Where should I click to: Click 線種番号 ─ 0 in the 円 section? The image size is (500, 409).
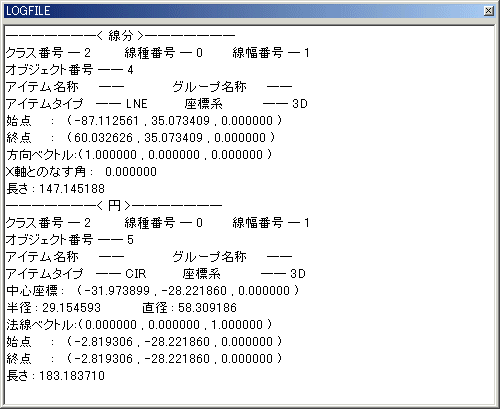pos(163,223)
